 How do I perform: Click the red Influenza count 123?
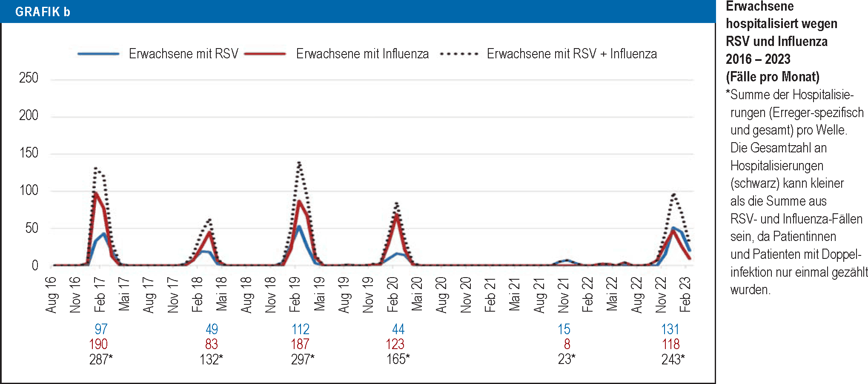395,344
